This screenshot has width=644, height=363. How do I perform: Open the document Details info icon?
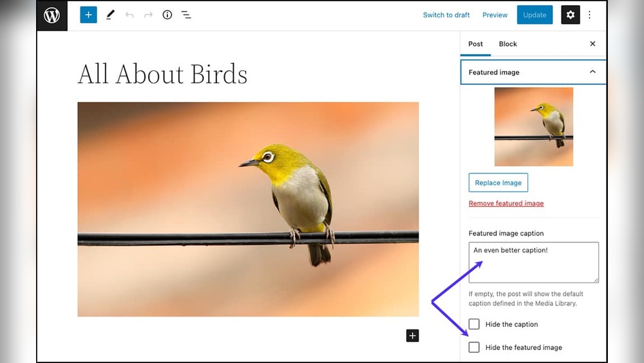[x=167, y=15]
